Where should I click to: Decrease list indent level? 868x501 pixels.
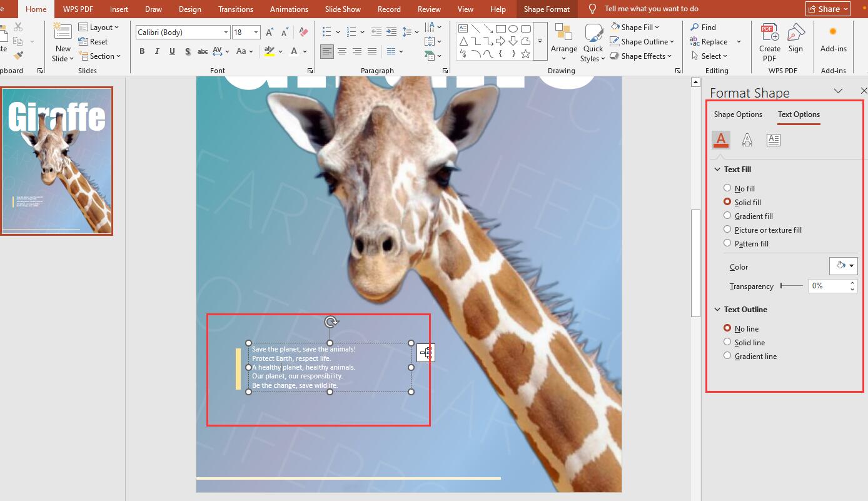click(x=376, y=31)
